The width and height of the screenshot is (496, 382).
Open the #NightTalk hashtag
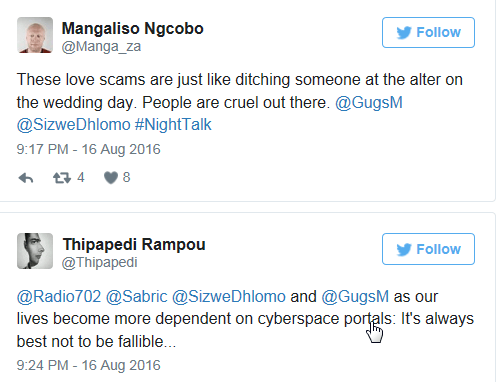coord(173,125)
